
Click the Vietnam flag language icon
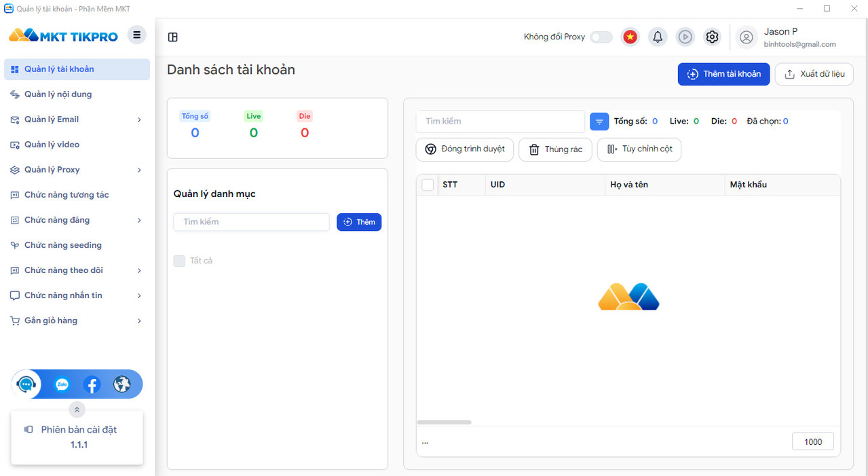point(630,37)
